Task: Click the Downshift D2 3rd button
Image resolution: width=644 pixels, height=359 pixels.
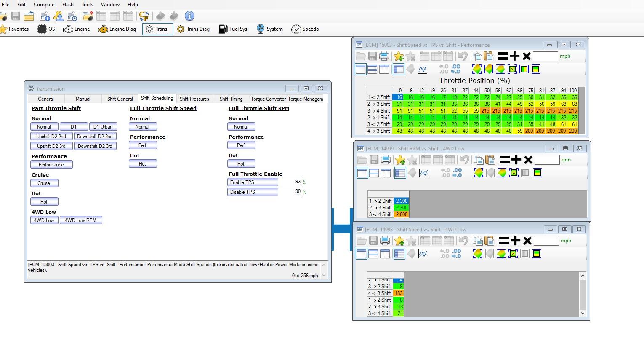Action: [x=95, y=146]
